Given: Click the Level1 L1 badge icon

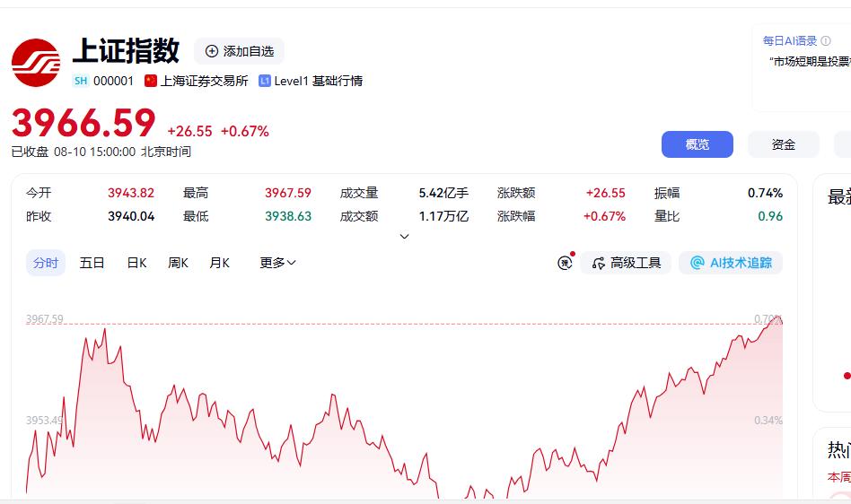Looking at the screenshot, I should pos(264,81).
